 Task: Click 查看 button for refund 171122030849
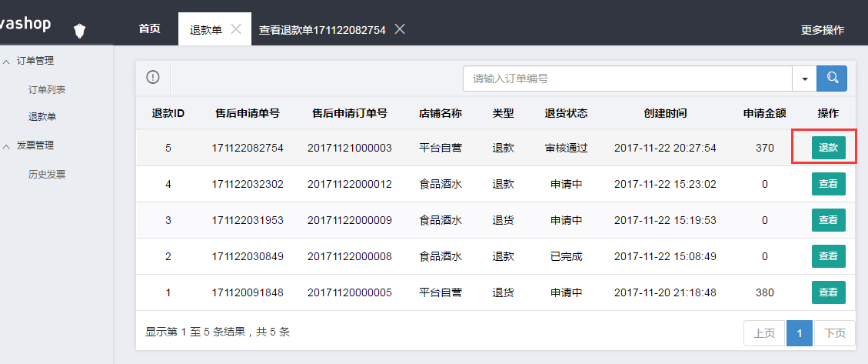coord(828,256)
